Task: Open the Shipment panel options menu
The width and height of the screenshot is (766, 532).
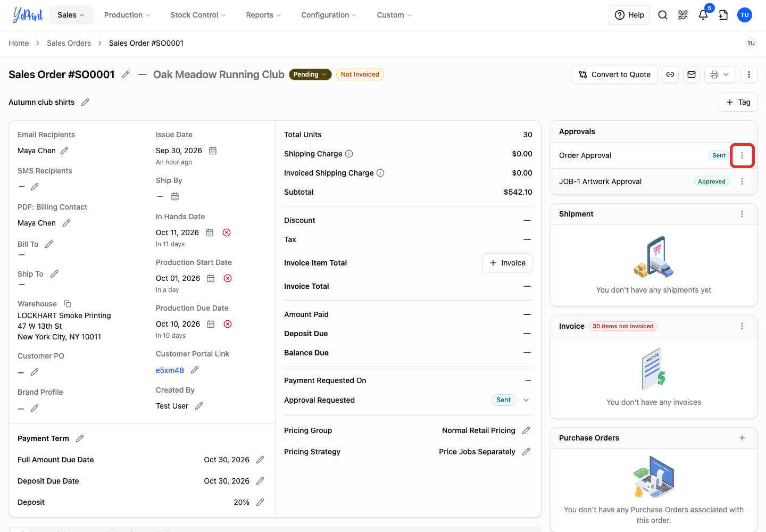Action: [x=742, y=214]
